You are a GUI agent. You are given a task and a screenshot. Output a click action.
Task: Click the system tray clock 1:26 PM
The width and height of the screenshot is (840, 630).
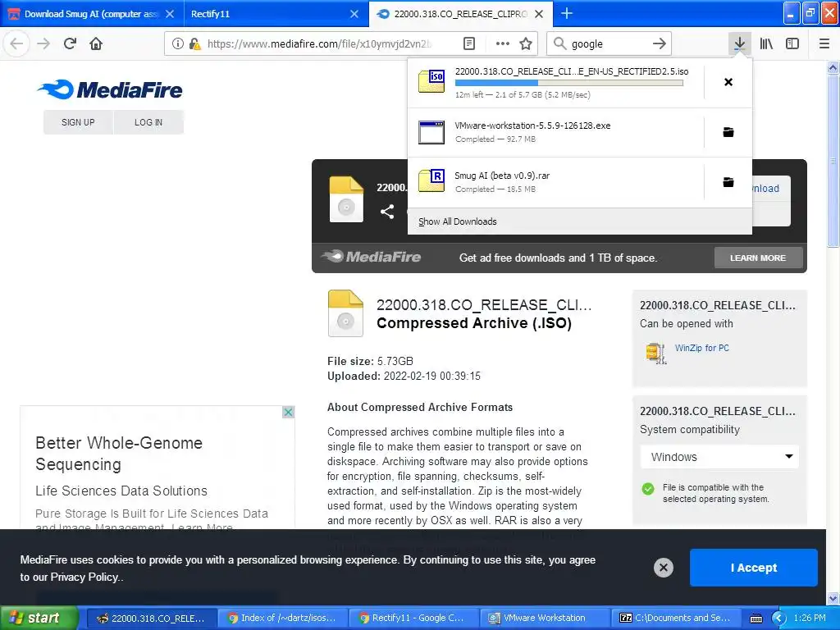coord(810,619)
